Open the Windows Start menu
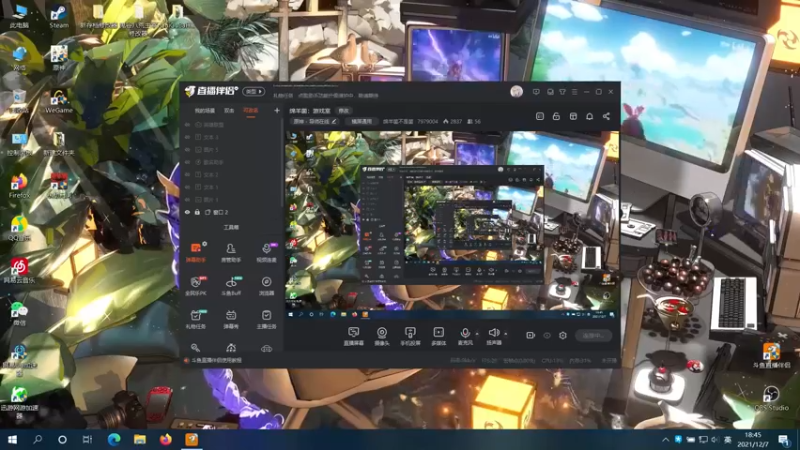 (12, 439)
